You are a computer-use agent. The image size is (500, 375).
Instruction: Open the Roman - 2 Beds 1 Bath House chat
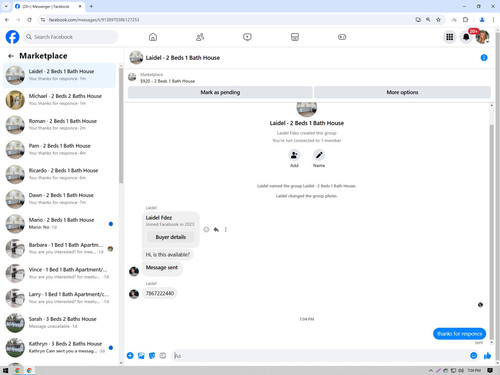point(59,125)
